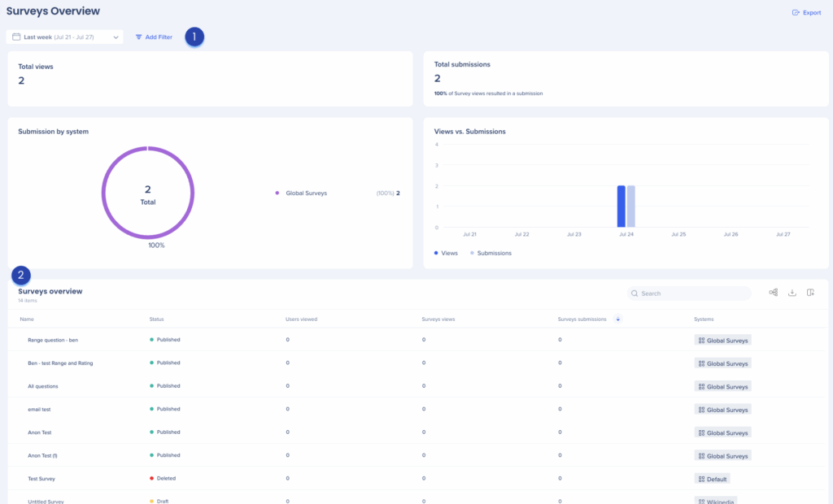The image size is (833, 504).
Task: Click the Global Surveys tag on email test row
Action: click(722, 409)
